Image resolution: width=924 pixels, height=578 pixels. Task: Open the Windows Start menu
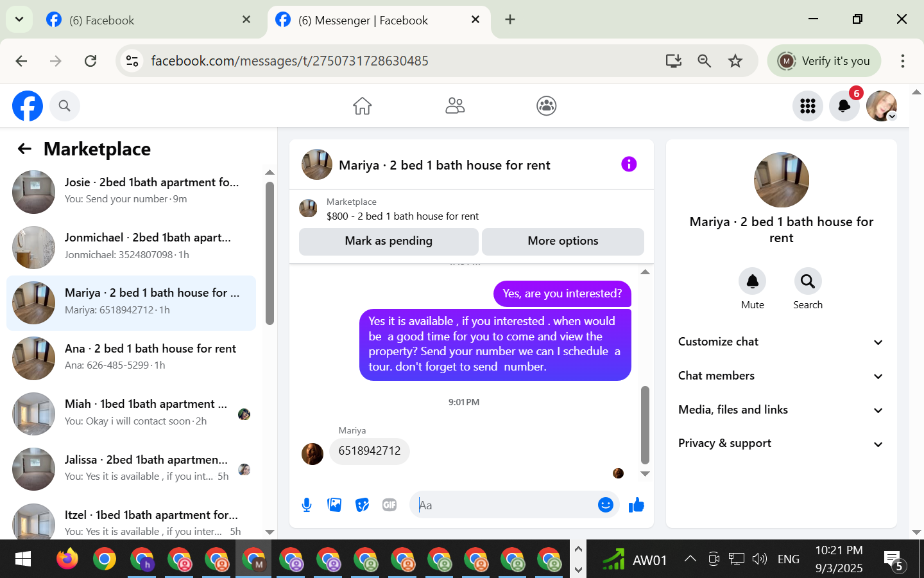22,559
